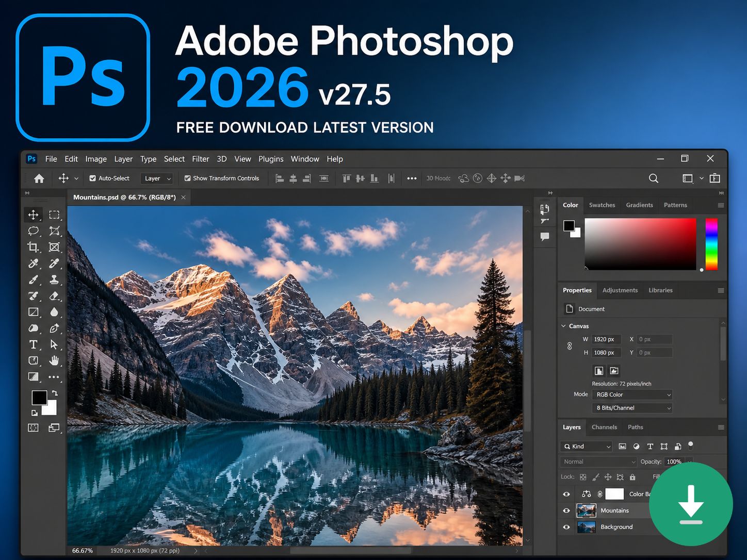This screenshot has width=747, height=560.
Task: Toggle Quick Mask mode icon
Action: coord(34,427)
